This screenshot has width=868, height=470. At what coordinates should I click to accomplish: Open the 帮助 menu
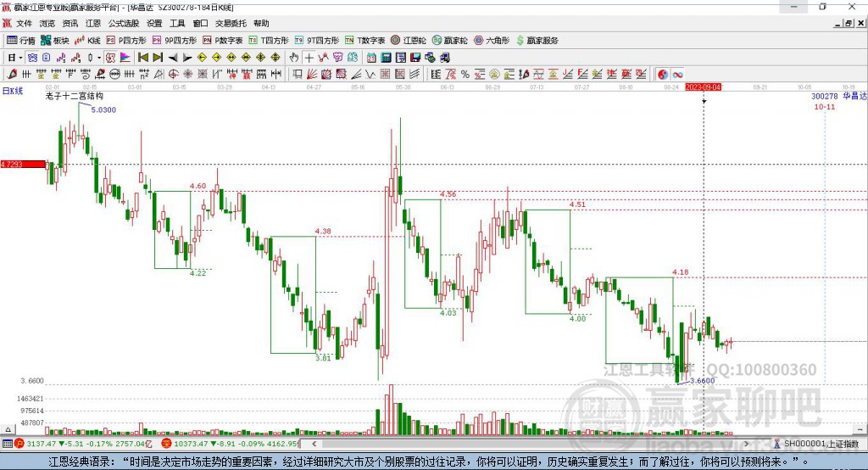click(261, 23)
